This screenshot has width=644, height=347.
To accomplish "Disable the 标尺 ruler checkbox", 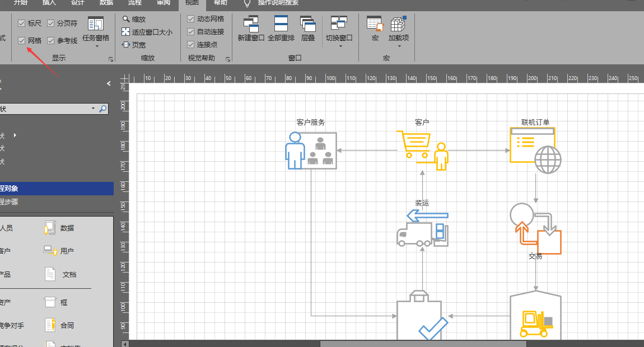I will coord(21,23).
